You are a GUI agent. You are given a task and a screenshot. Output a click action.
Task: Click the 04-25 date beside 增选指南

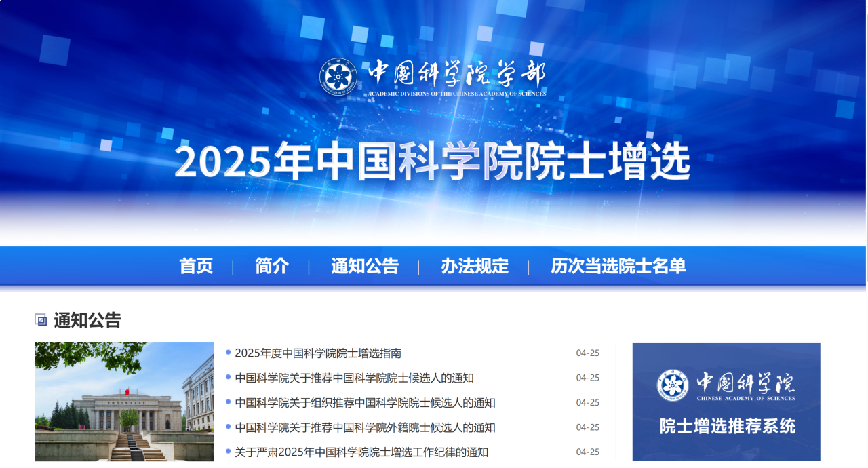pyautogui.click(x=588, y=353)
